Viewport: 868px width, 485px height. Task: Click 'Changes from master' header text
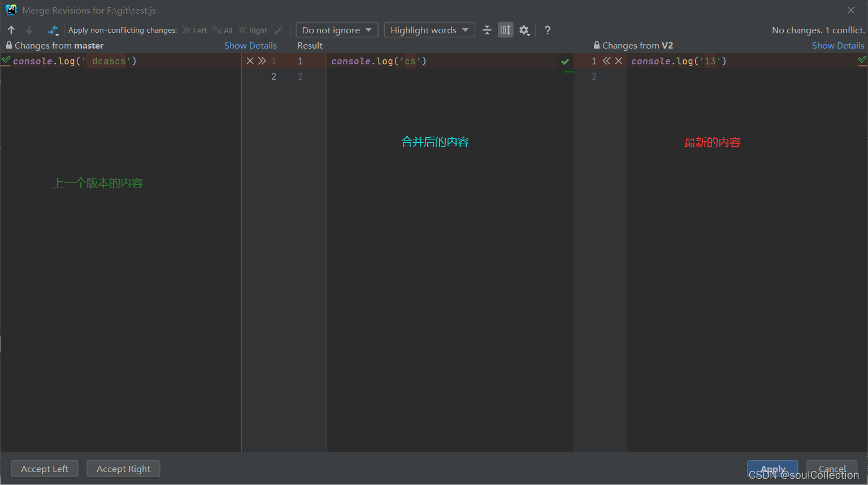pyautogui.click(x=59, y=45)
